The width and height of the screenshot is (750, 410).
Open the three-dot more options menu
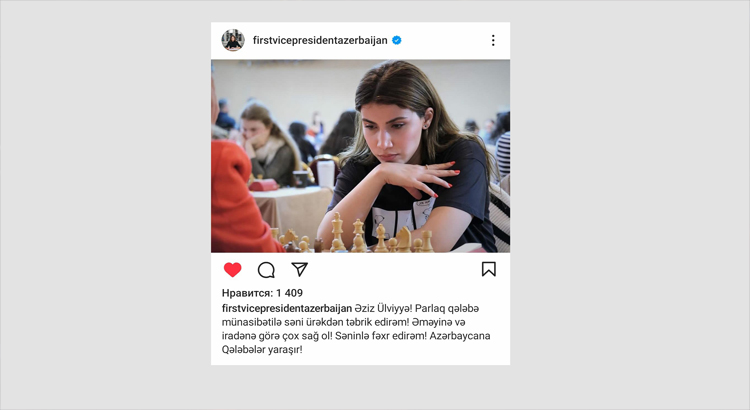click(x=493, y=40)
